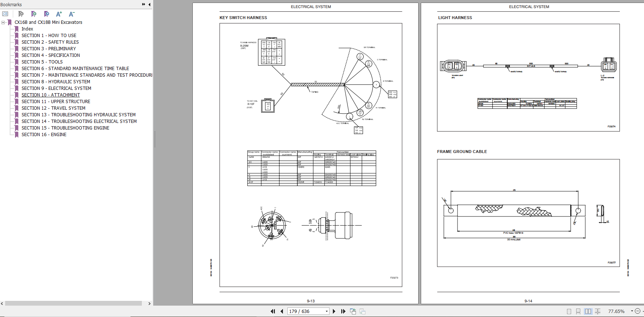
Task: Switch to single page view layout
Action: 569,311
